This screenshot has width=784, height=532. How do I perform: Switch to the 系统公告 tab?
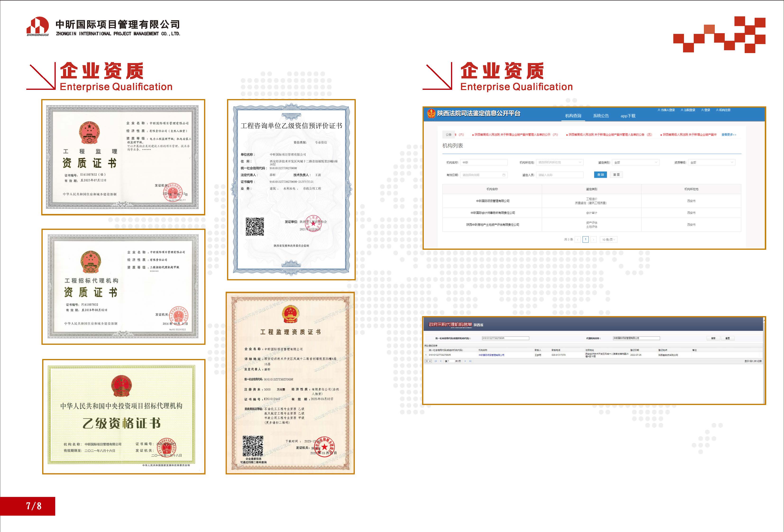click(x=601, y=116)
